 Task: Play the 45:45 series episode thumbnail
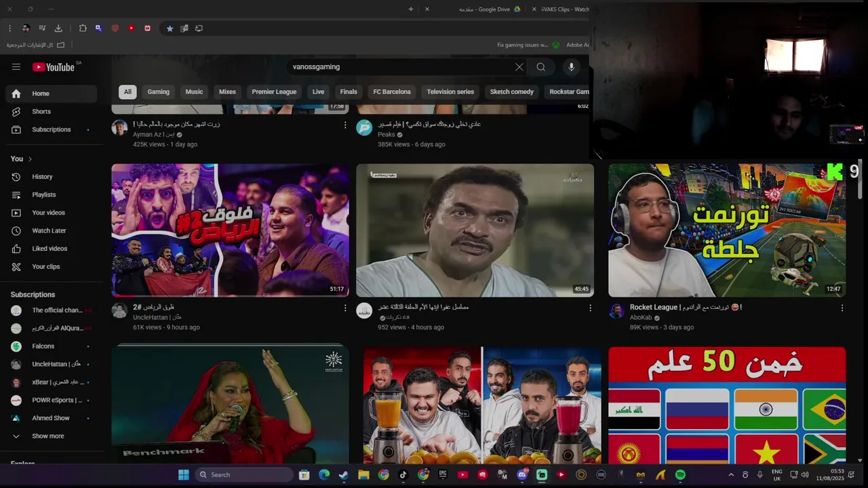point(475,230)
